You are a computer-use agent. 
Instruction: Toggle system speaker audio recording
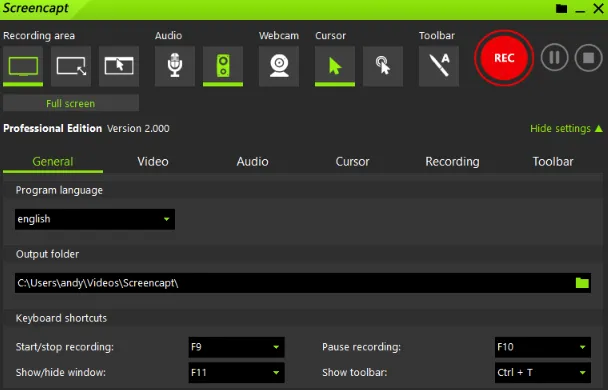(x=223, y=66)
